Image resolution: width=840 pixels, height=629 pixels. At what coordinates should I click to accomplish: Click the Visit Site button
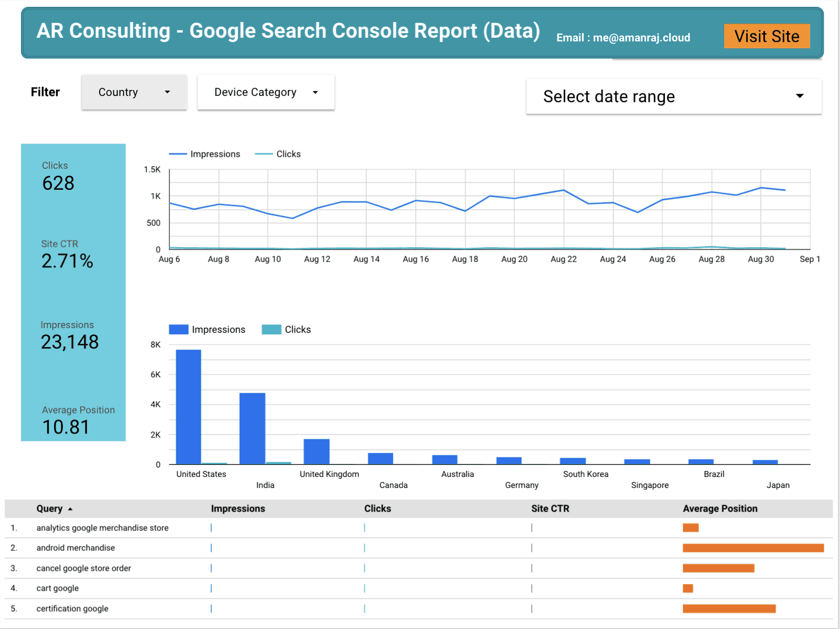point(767,36)
